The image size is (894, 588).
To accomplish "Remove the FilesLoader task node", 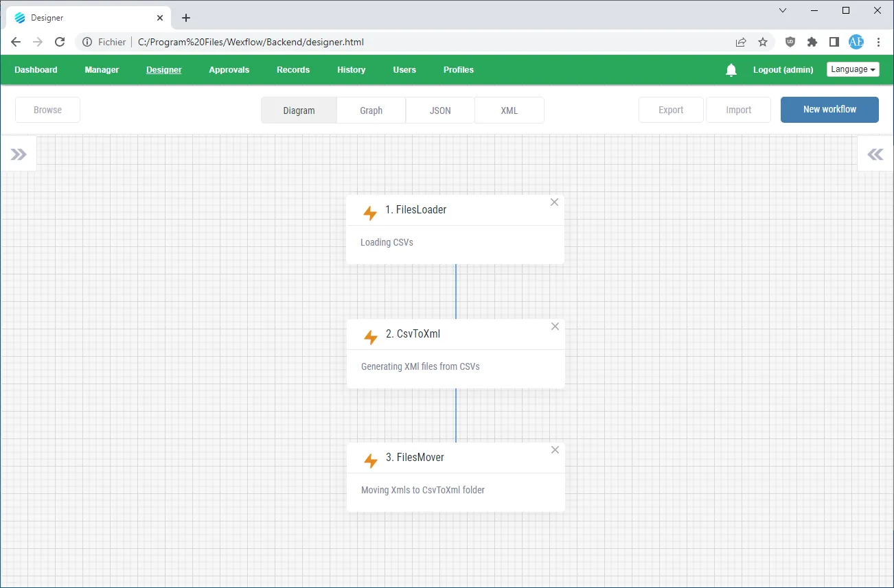I will (554, 202).
